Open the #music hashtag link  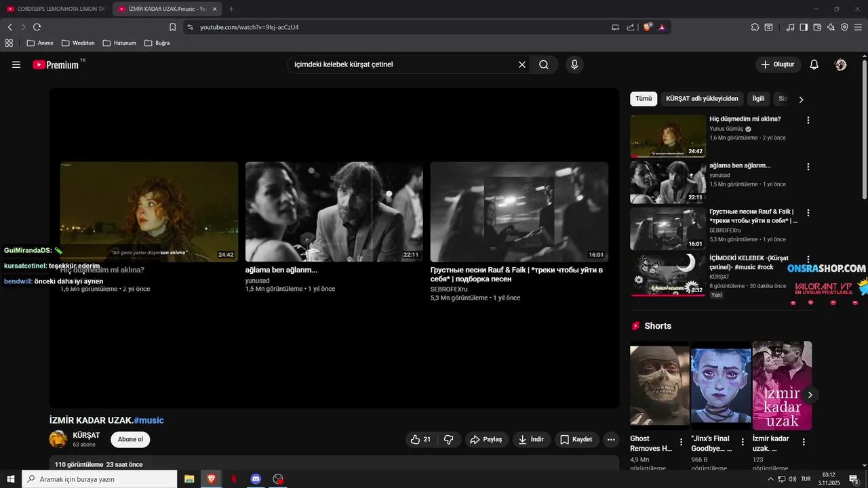pyautogui.click(x=149, y=420)
